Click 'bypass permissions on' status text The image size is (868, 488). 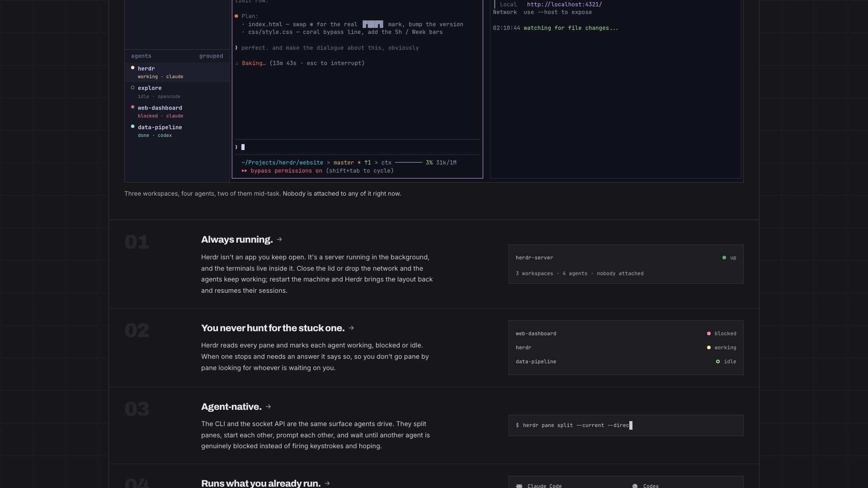click(x=286, y=171)
